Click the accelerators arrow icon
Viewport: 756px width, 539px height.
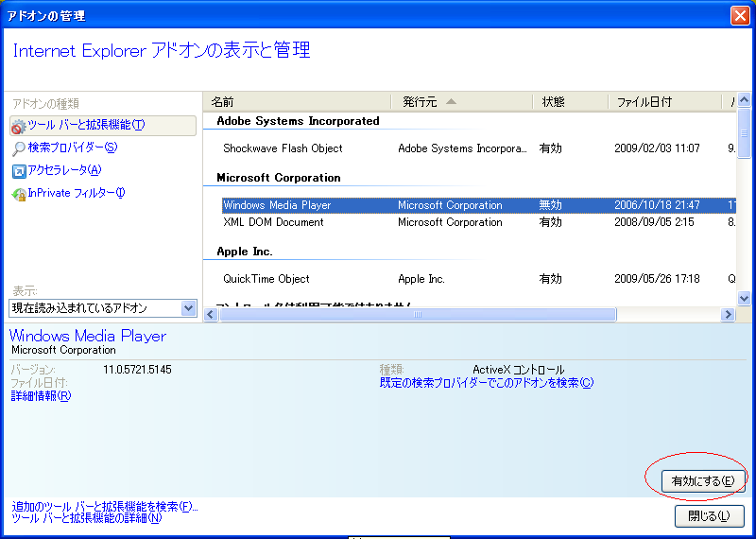point(19,171)
